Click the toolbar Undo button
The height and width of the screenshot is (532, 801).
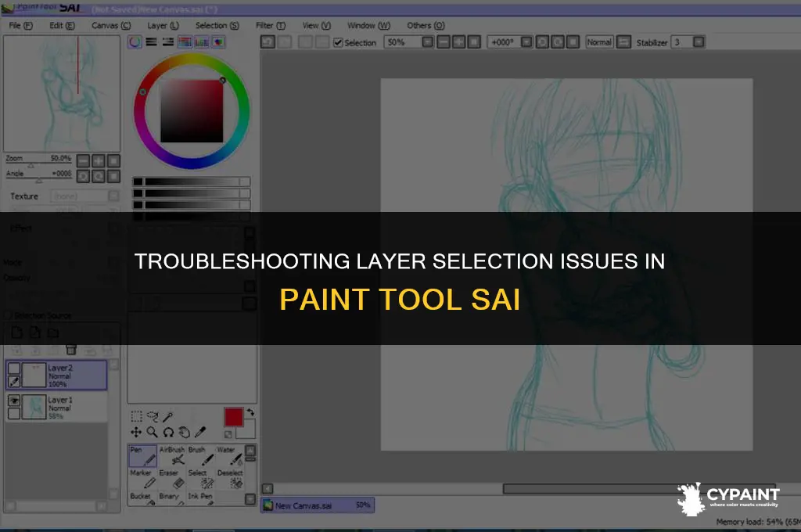click(x=268, y=42)
